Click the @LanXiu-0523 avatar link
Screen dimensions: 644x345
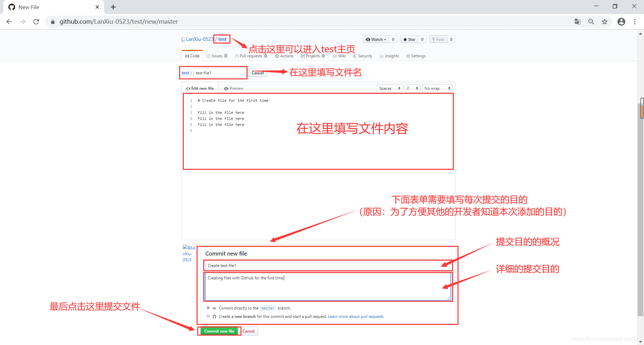click(x=189, y=254)
